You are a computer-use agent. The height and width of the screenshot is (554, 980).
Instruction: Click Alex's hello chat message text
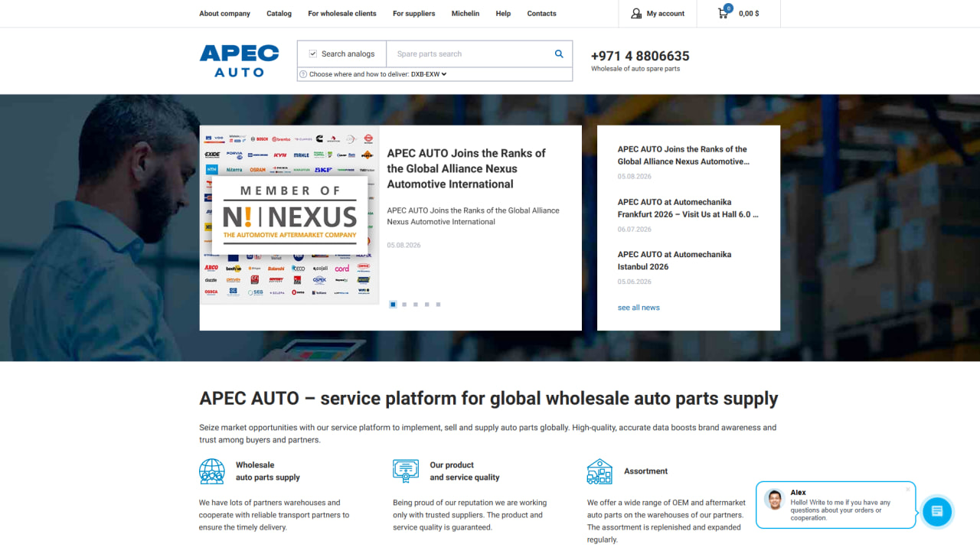[x=841, y=510]
